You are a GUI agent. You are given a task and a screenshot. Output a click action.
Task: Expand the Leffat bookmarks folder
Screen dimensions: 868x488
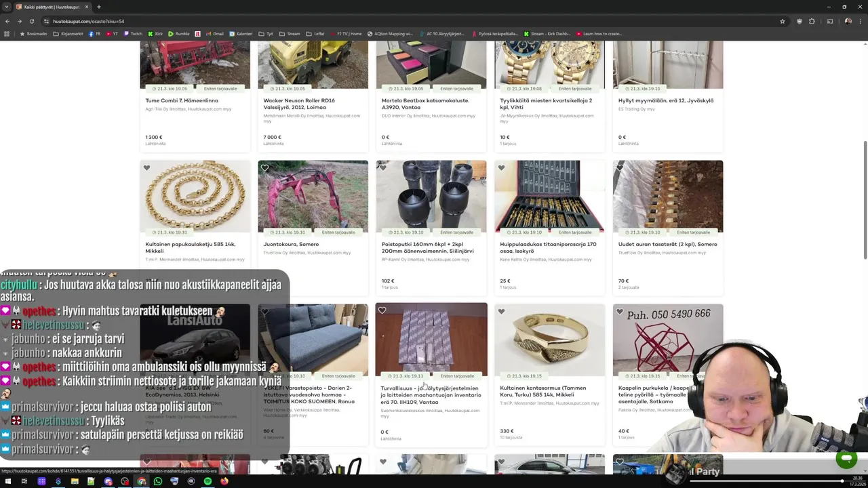315,34
